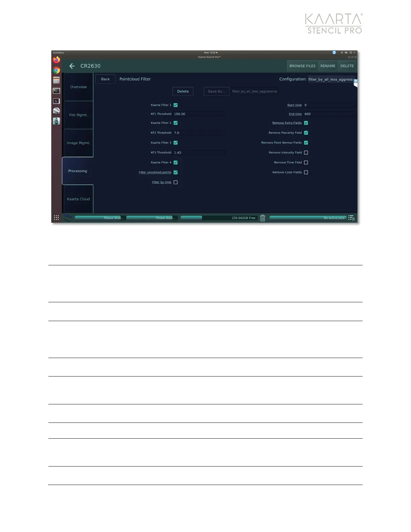Image resolution: width=411 pixels, height=532 pixels.
Task: Click the clock showing Mon 12:52
Action: (211, 53)
